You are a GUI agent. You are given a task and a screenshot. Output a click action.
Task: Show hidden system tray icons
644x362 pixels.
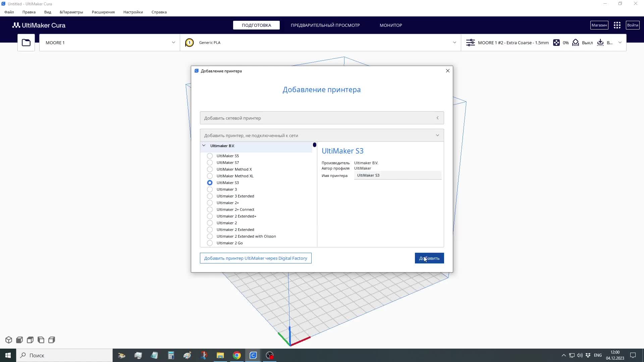[x=563, y=355]
